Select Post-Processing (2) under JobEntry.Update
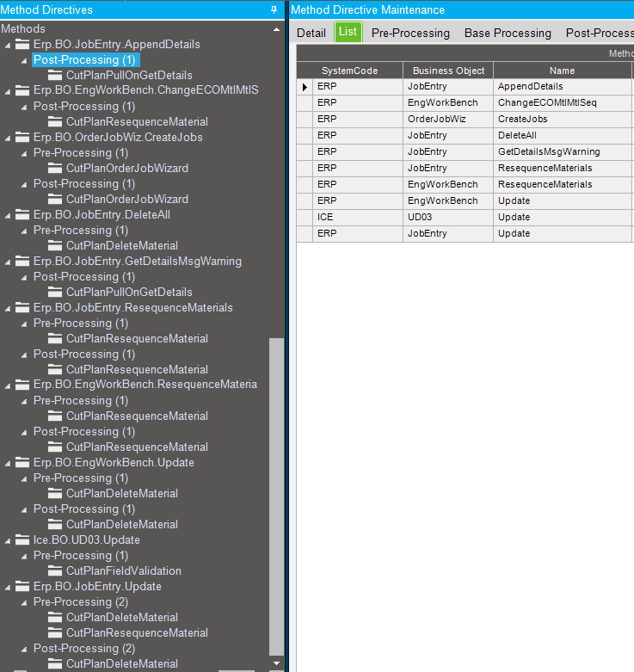This screenshot has height=672, width=634. click(x=84, y=649)
